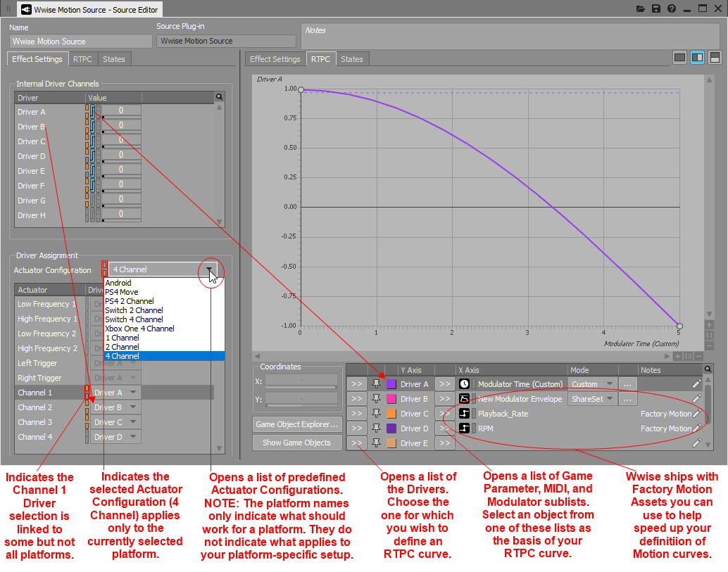Click the pencil edit icon in the Driver E RTPC row

(x=696, y=443)
